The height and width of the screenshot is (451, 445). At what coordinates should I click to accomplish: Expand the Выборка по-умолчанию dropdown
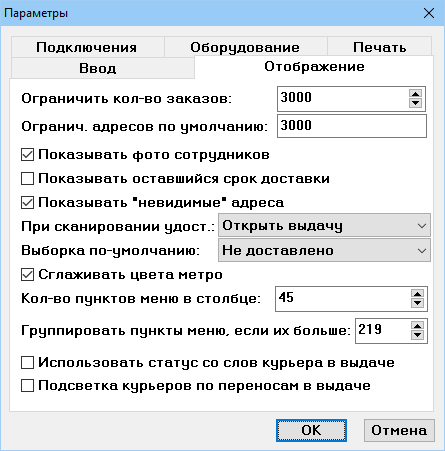click(324, 250)
